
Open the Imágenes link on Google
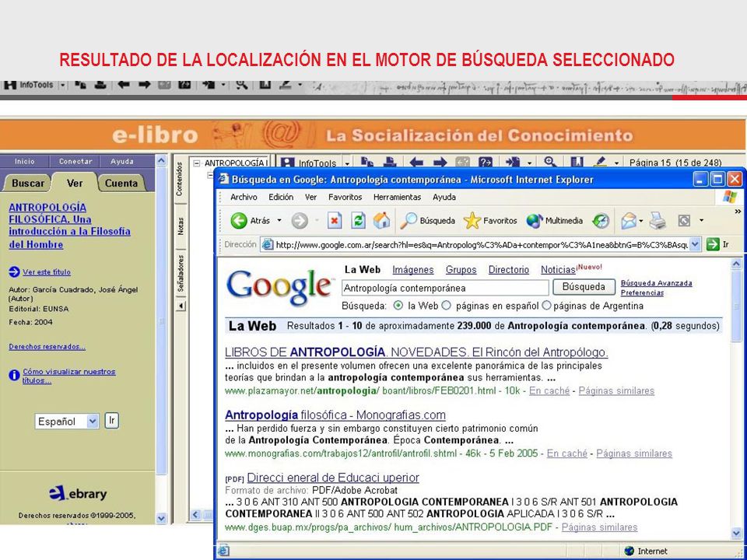tap(413, 270)
